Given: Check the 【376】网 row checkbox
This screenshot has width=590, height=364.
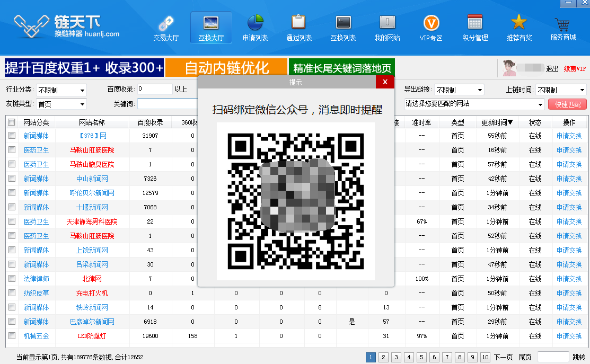Looking at the screenshot, I should (12, 135).
